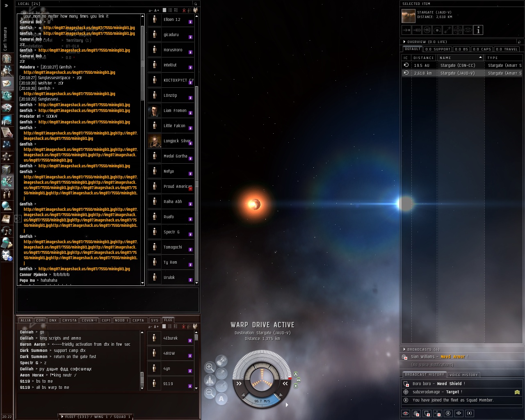Expand the Overview window menu triangle
Viewport: 525px width, 420px height.
click(404, 42)
